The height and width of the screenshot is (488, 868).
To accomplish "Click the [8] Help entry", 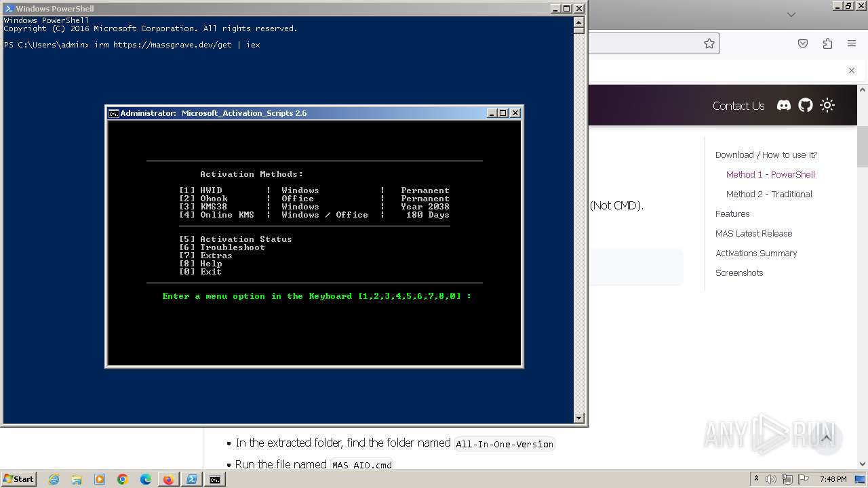I will point(200,264).
